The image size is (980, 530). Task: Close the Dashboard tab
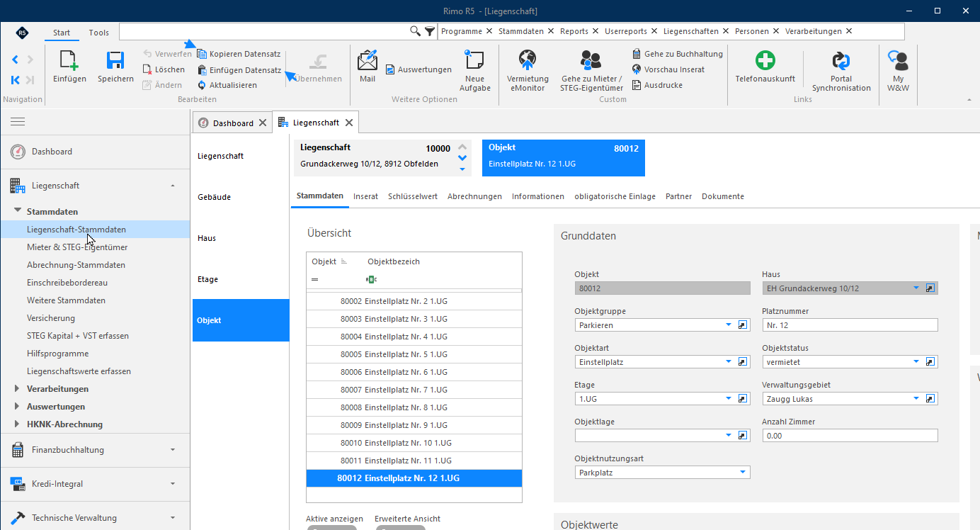263,123
